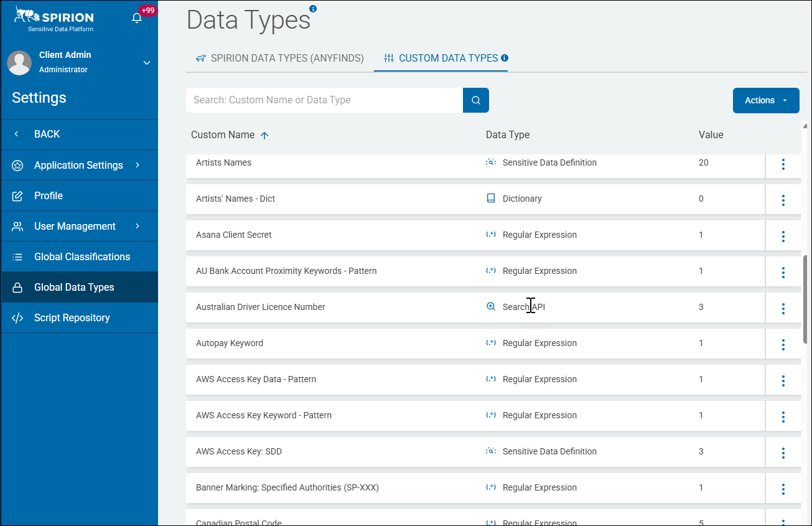This screenshot has height=526, width=812.
Task: Click info icon next to Data Types title
Action: click(313, 9)
